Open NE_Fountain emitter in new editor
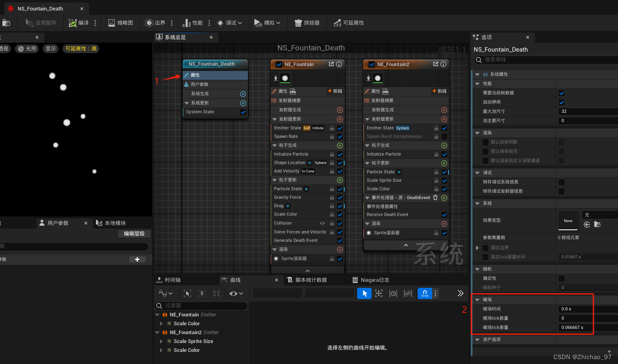Screen dimensions: 618x364 coord(331,64)
